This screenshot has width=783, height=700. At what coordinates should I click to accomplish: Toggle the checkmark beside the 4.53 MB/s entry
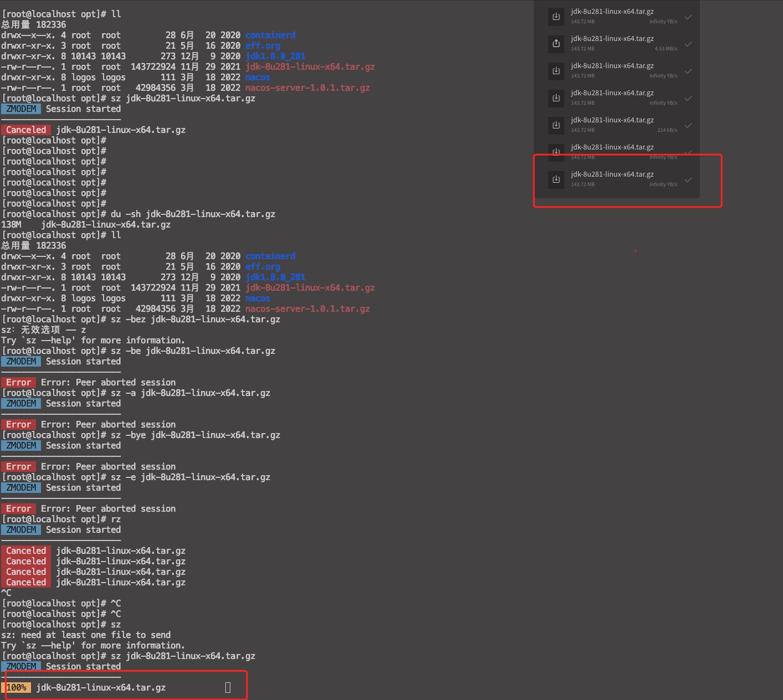point(688,44)
